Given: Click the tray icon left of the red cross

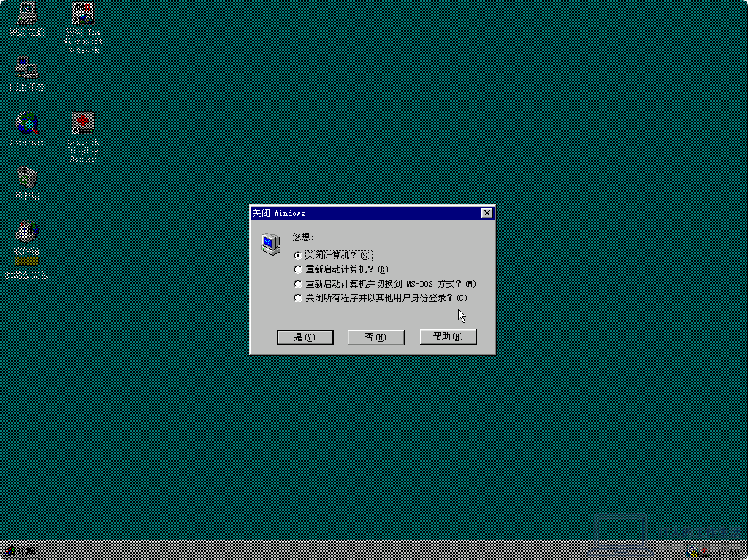Looking at the screenshot, I should click(x=692, y=551).
